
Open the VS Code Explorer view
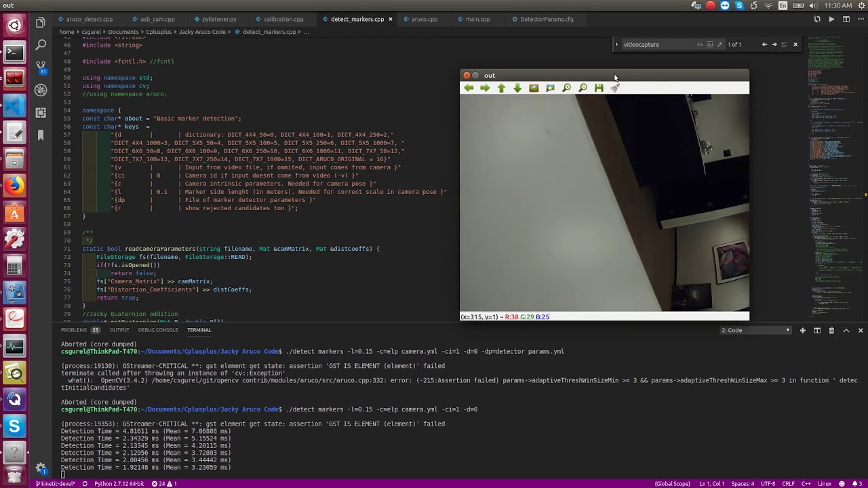point(41,23)
